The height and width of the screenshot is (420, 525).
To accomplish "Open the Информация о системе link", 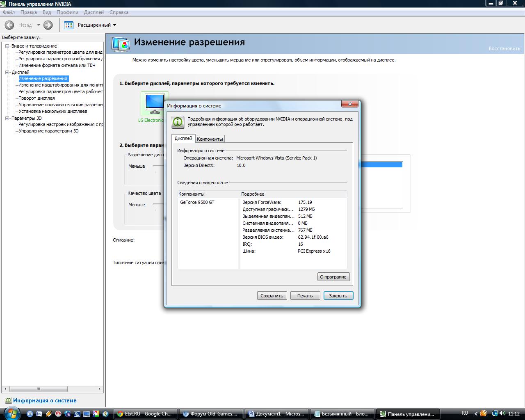I will point(45,401).
